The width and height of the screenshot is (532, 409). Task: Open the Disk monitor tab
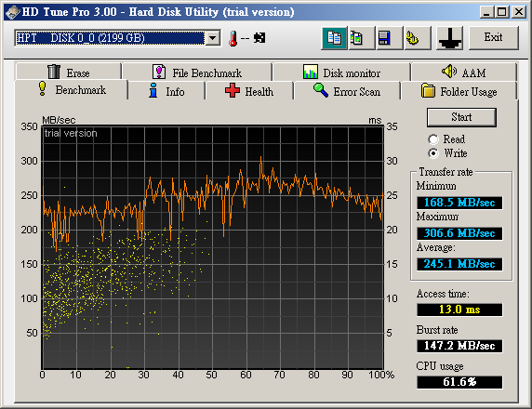coord(341,73)
